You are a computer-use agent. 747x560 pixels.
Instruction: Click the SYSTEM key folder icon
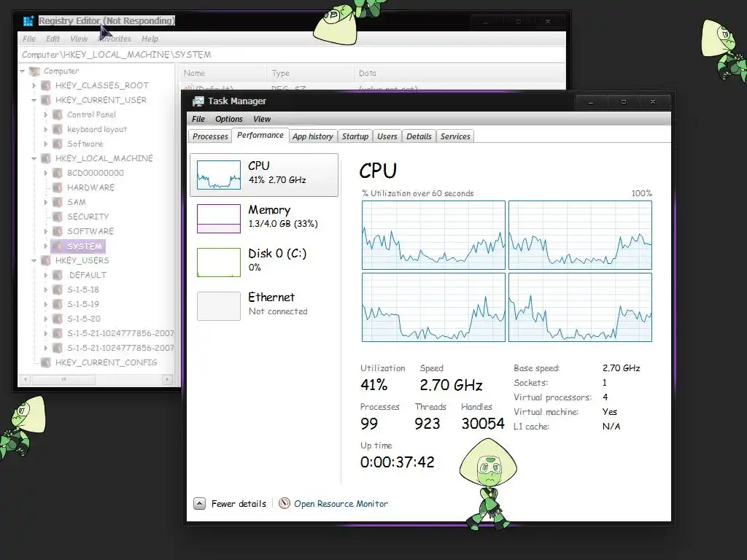58,246
